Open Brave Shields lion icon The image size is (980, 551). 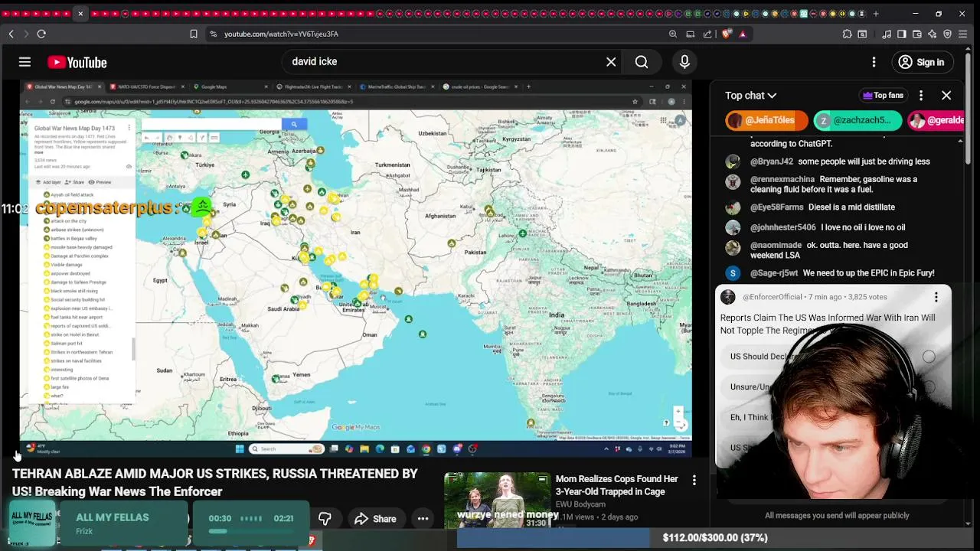click(x=727, y=34)
